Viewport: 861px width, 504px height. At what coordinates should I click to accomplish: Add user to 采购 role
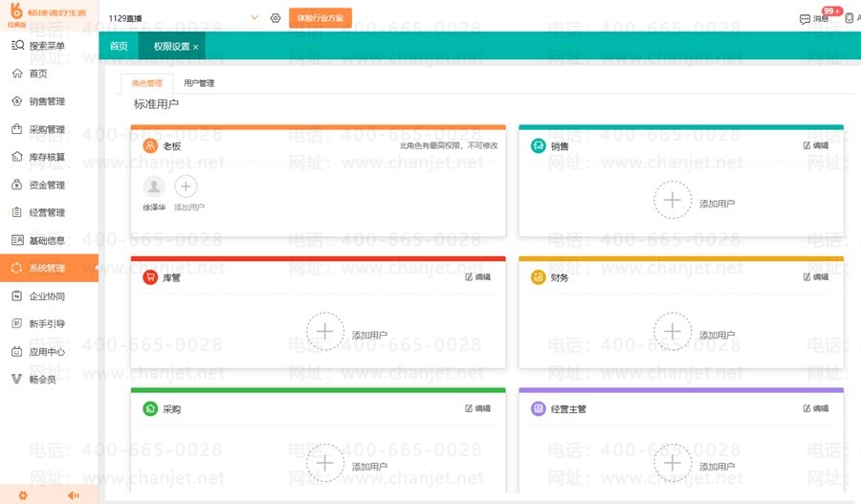pyautogui.click(x=325, y=463)
